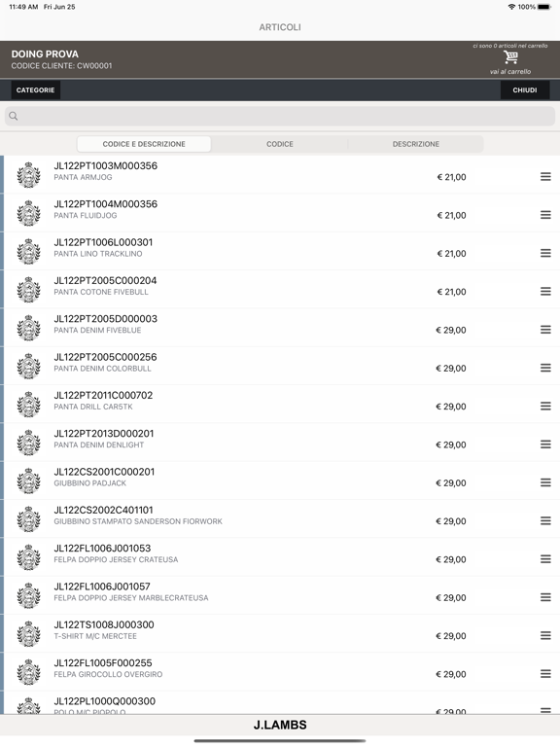Select article code JL122PT1003M000356
The image size is (560, 747).
tap(105, 165)
